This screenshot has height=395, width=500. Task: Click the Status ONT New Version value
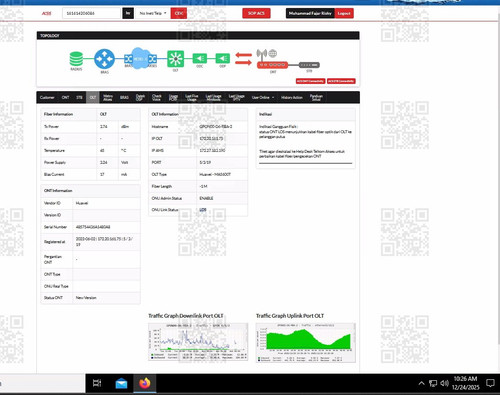[x=86, y=298]
